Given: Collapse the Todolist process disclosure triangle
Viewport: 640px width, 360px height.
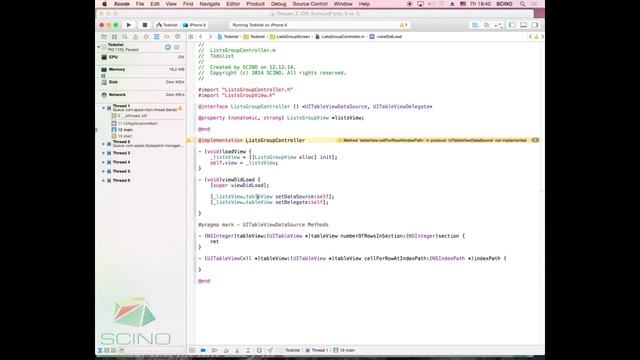Looking at the screenshot, I should click(99, 47).
